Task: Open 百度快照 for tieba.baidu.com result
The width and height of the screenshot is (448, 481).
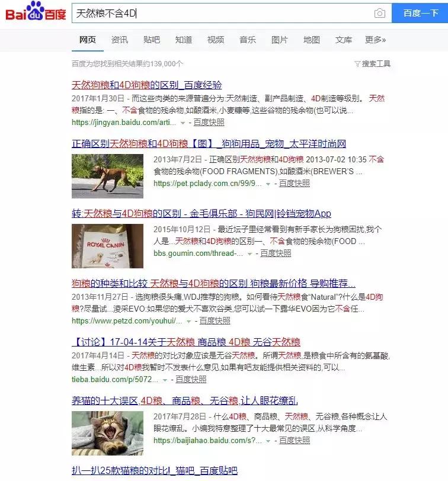Action: (x=191, y=380)
